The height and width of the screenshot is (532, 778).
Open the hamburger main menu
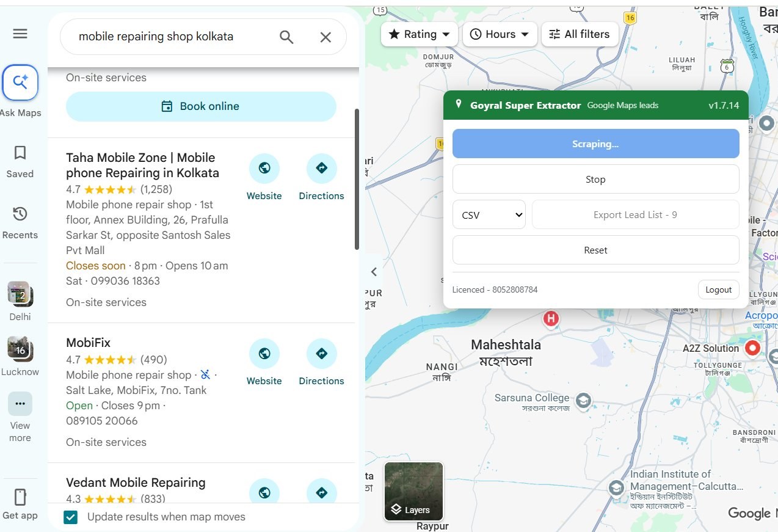20,34
